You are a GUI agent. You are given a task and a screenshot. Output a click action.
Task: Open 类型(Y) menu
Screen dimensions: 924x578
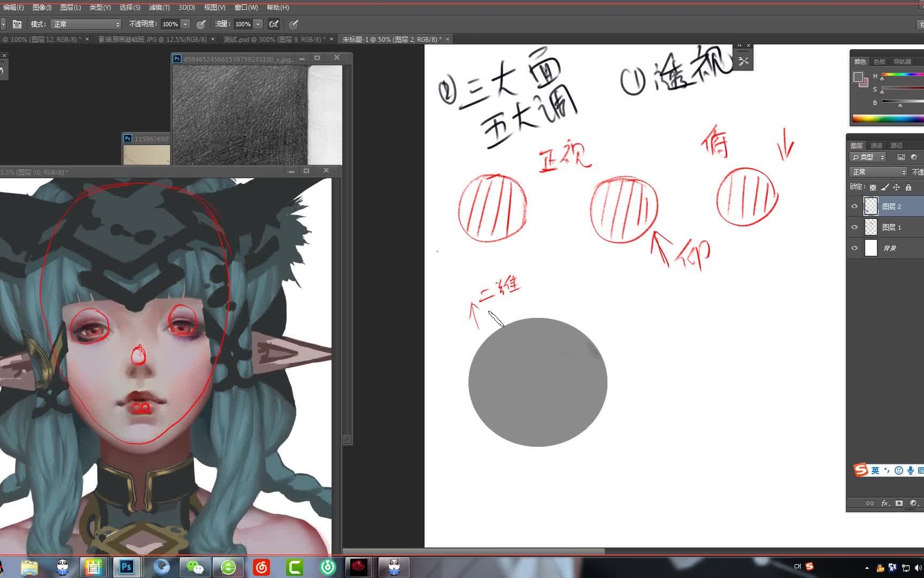100,7
